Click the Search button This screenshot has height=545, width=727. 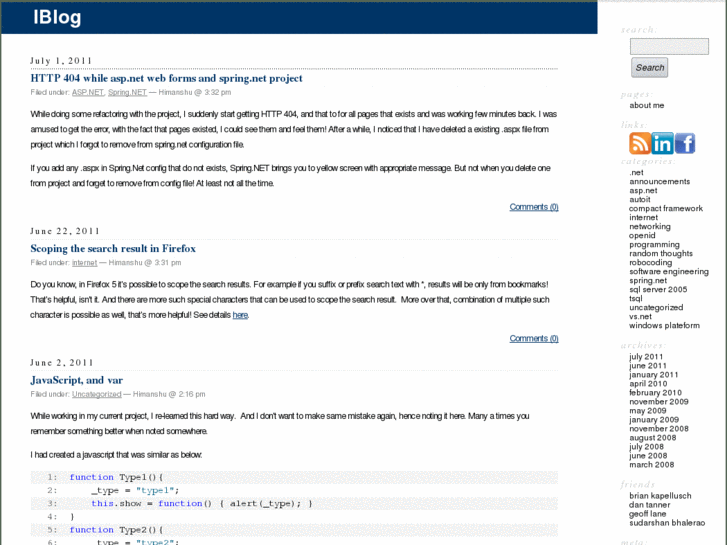tap(649, 68)
